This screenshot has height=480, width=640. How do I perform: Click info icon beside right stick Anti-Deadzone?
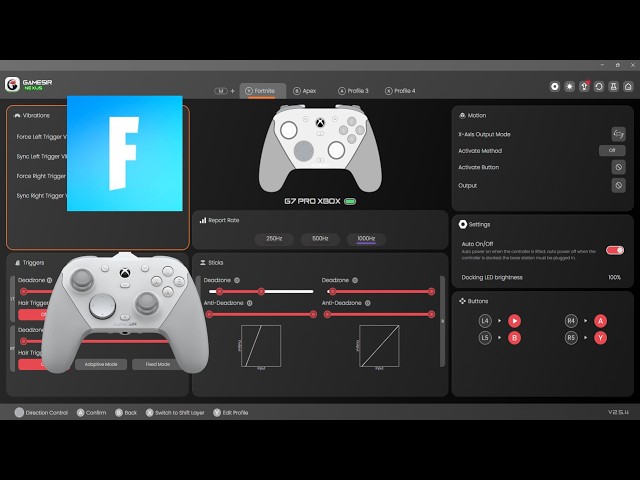pos(368,303)
